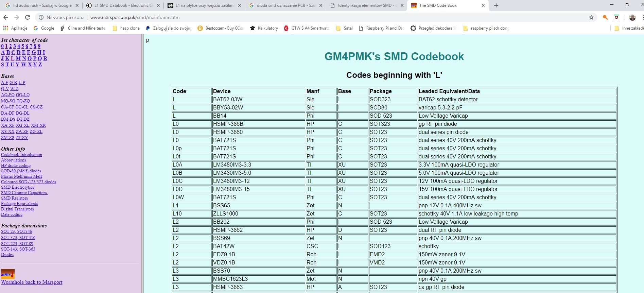
Task: Close the 'dioda smd oznaczenie PCB' tab
Action: [x=321, y=5]
